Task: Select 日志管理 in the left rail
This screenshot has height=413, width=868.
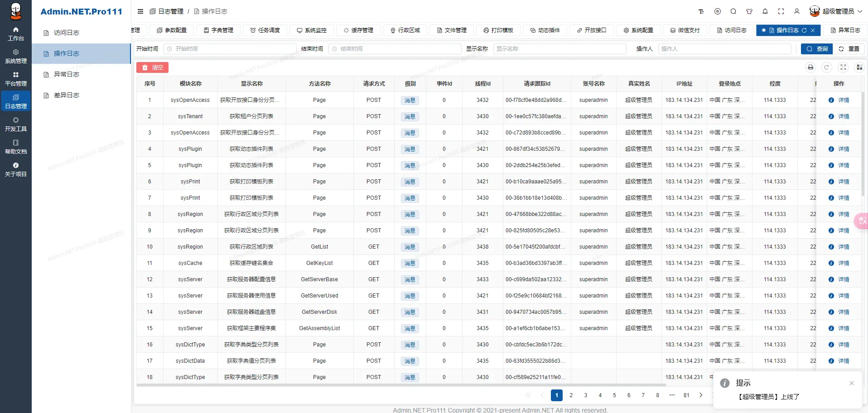Action: pyautogui.click(x=16, y=101)
